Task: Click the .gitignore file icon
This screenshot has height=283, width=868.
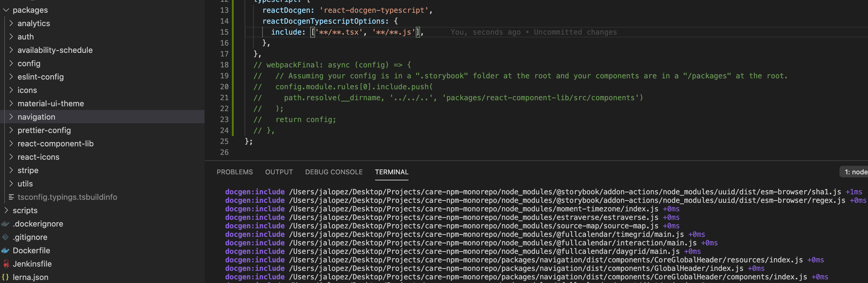Action: click(x=5, y=237)
